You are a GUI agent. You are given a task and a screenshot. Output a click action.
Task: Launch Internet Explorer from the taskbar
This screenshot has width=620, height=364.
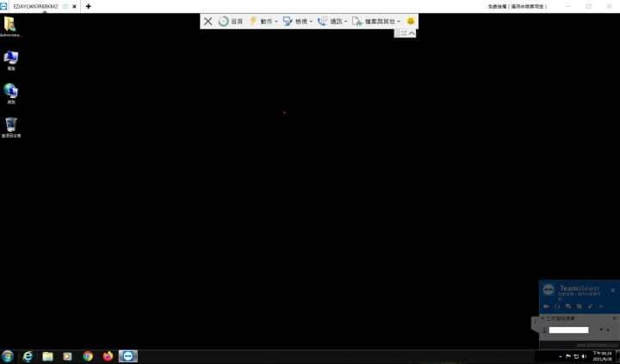[x=28, y=356]
